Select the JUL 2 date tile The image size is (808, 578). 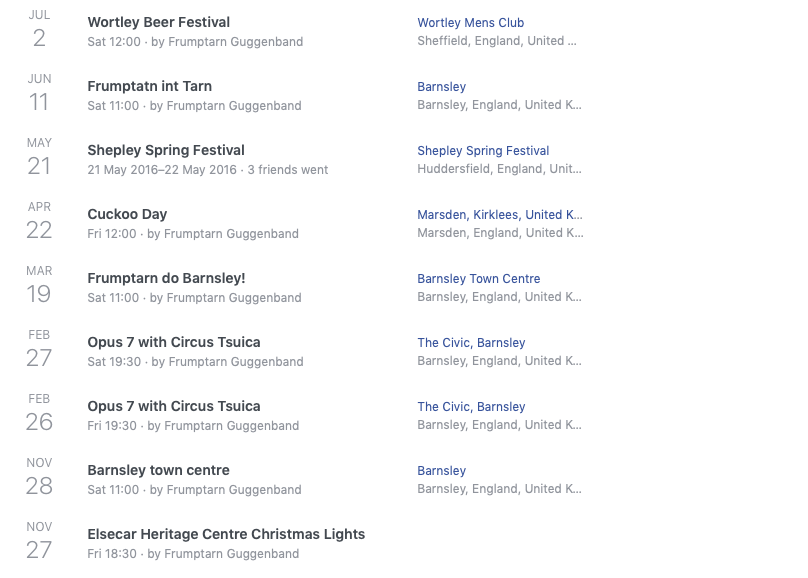[x=39, y=29]
